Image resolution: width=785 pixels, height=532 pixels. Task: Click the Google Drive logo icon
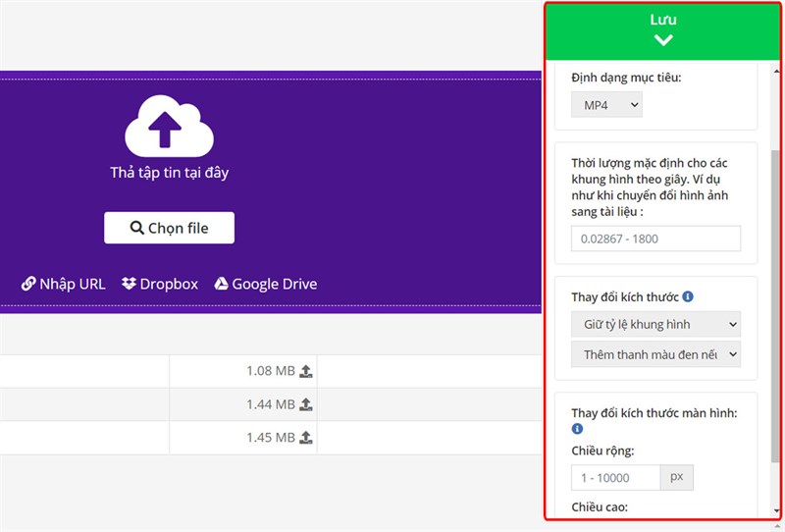point(222,284)
